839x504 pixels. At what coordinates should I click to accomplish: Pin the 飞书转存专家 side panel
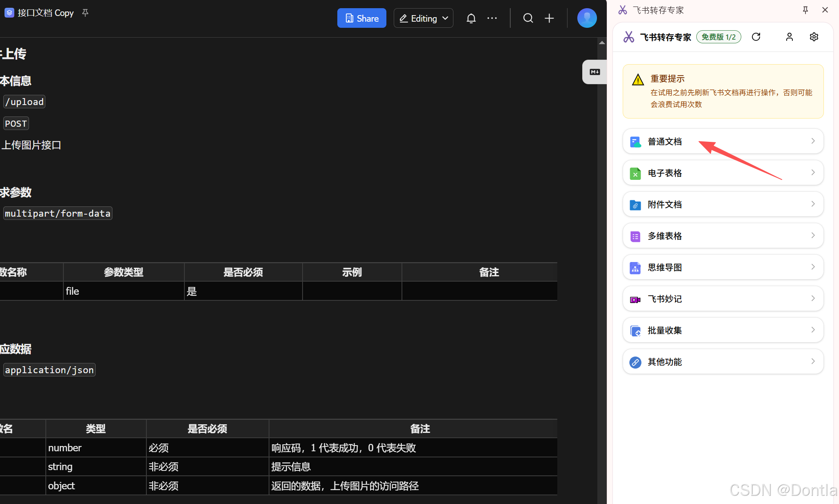coord(805,10)
